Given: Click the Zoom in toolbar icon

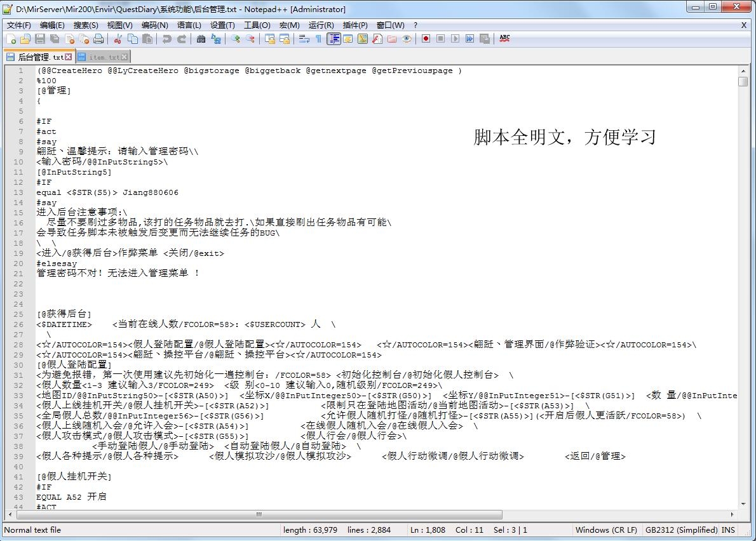Looking at the screenshot, I should coord(236,39).
